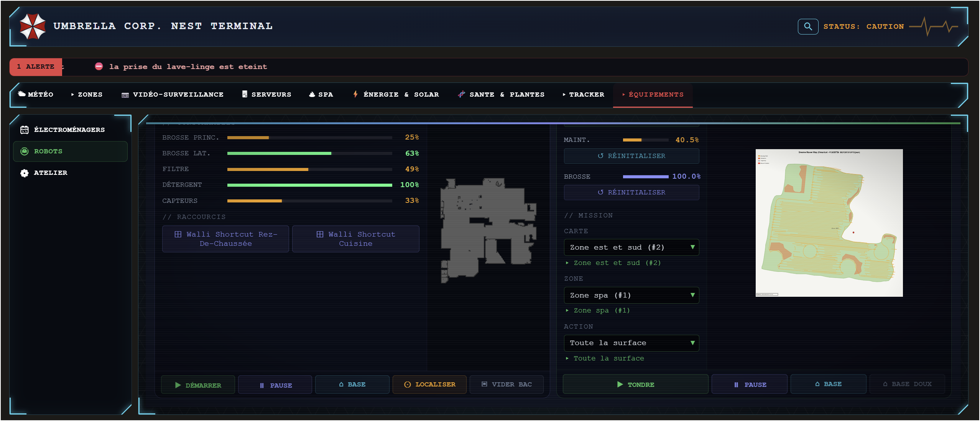
Task: Run Walli Shortcut Rez-De-Chaussée
Action: point(225,238)
